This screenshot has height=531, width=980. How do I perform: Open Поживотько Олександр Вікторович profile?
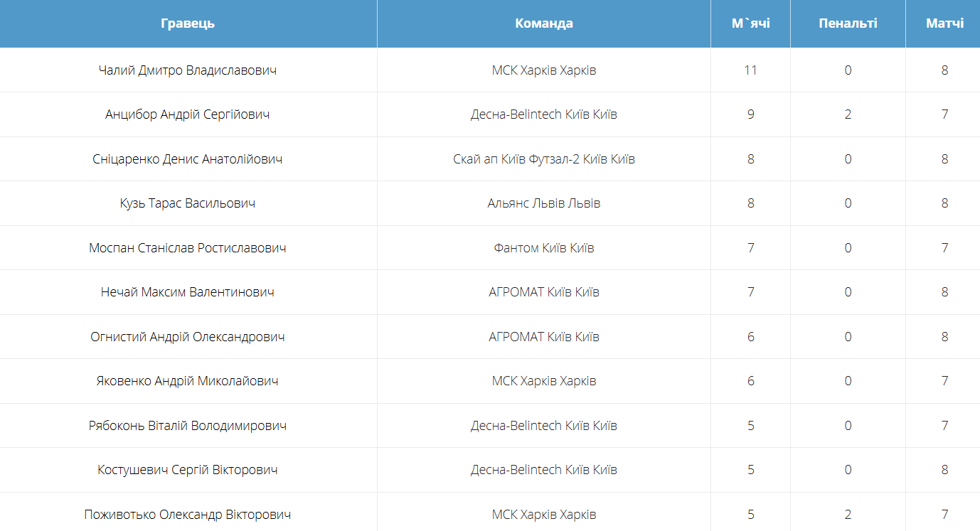[188, 515]
